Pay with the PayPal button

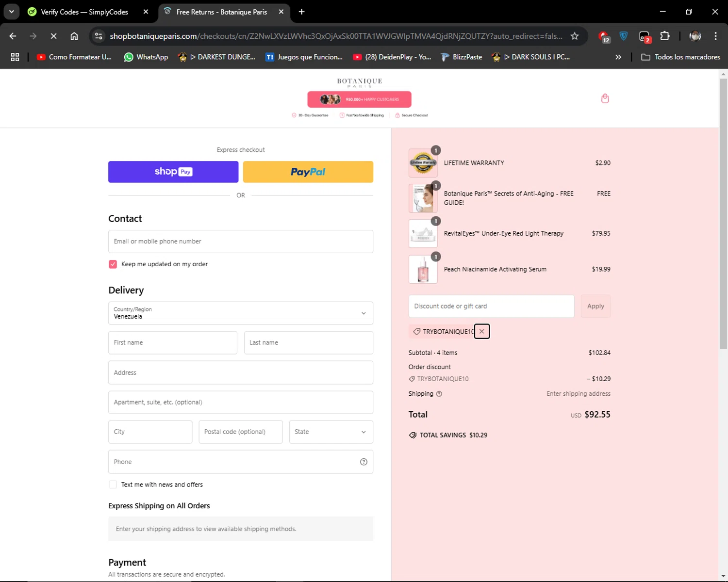(x=308, y=172)
